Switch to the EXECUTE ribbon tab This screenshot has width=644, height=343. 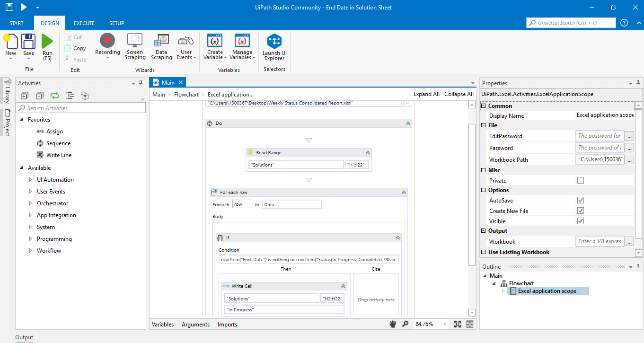tap(84, 23)
